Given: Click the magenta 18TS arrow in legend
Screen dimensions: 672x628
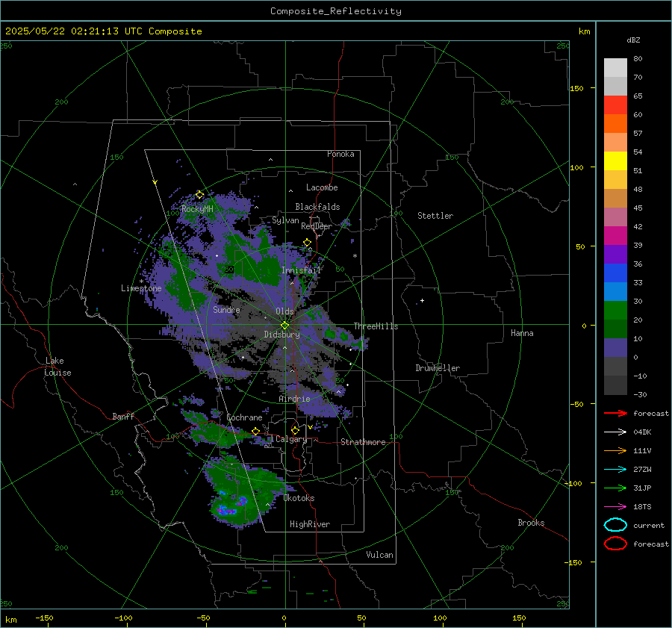Looking at the screenshot, I should pos(615,507).
